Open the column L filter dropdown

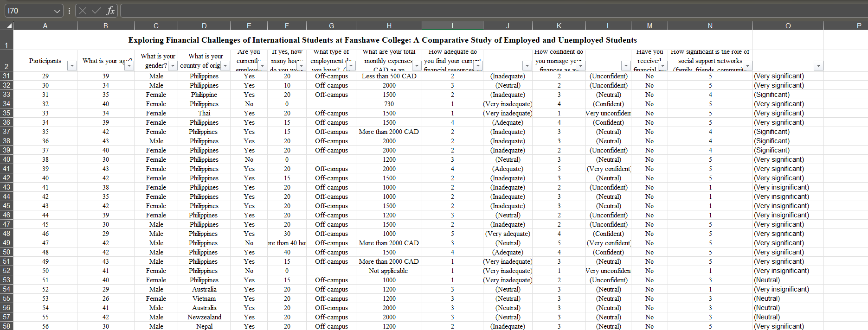(626, 66)
